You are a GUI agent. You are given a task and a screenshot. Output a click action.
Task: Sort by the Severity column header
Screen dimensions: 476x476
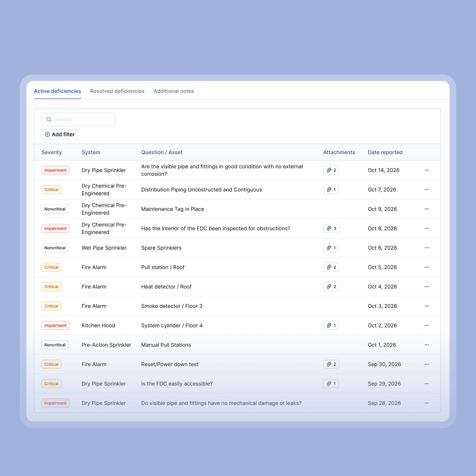coord(51,152)
